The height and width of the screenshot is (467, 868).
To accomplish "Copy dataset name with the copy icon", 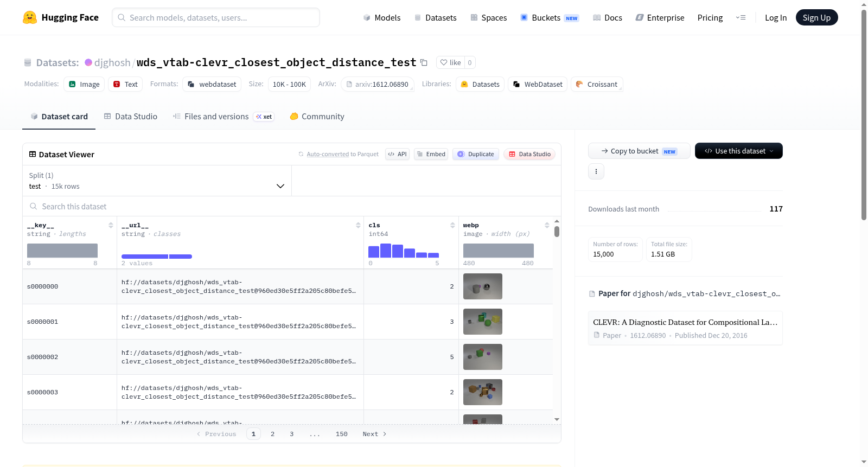I will [424, 63].
